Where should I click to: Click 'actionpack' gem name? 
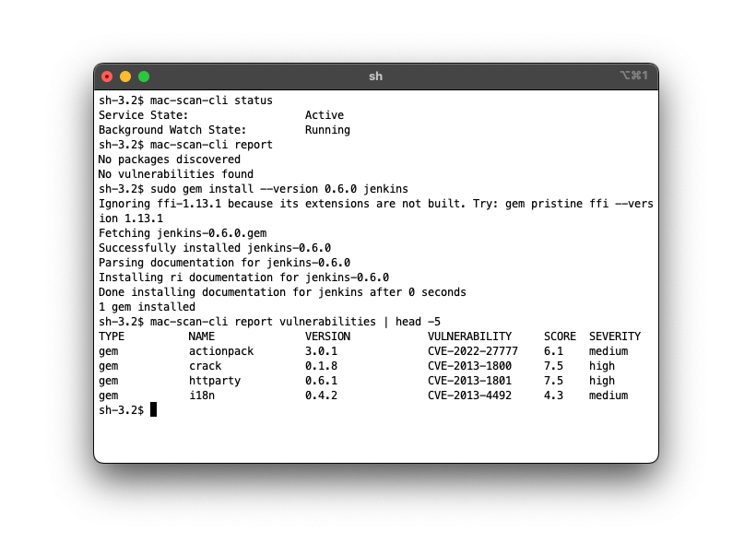click(221, 351)
